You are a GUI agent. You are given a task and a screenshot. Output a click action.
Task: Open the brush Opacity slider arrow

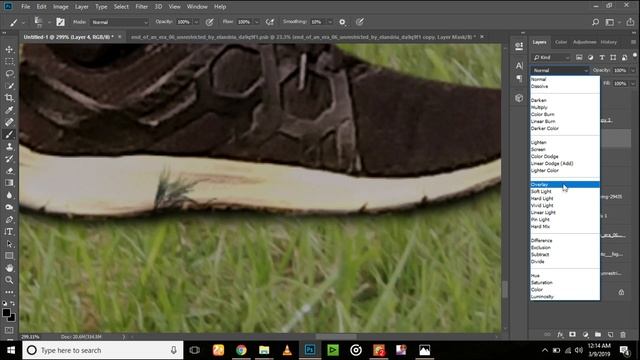196,22
